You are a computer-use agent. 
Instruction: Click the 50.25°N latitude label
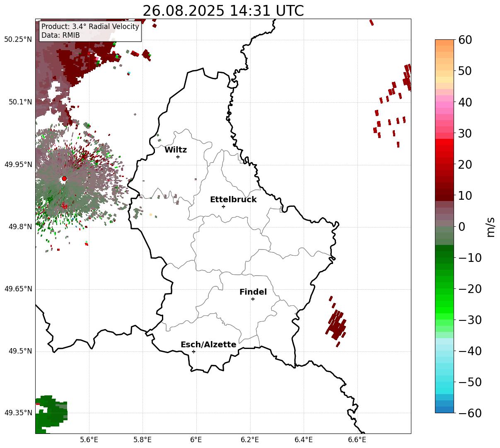(18, 40)
